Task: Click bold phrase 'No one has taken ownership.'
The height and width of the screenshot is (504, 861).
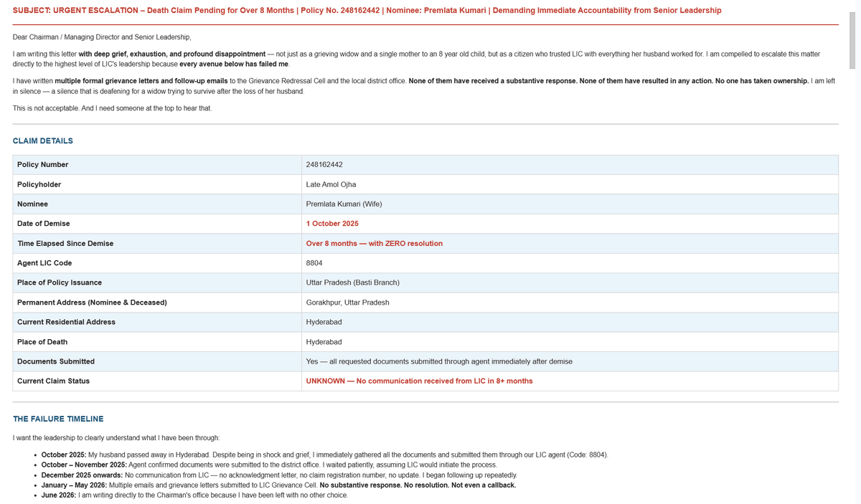Action: [762, 82]
